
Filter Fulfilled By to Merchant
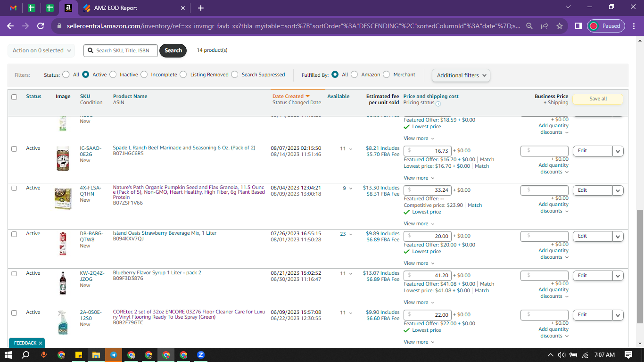point(387,74)
